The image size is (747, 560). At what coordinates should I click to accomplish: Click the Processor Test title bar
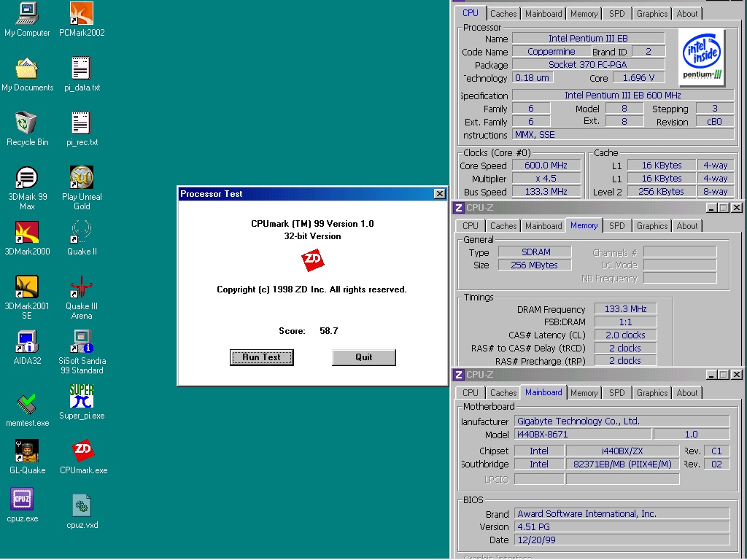(312, 193)
